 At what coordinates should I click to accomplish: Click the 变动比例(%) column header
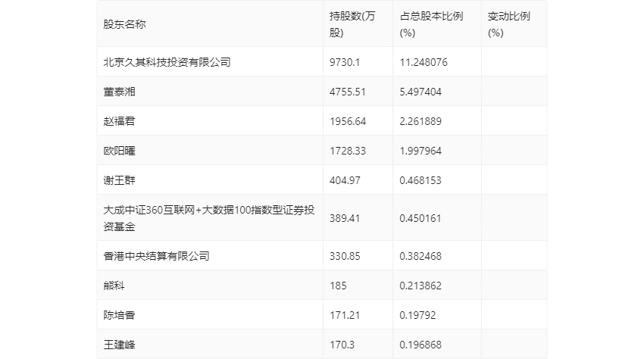509,24
